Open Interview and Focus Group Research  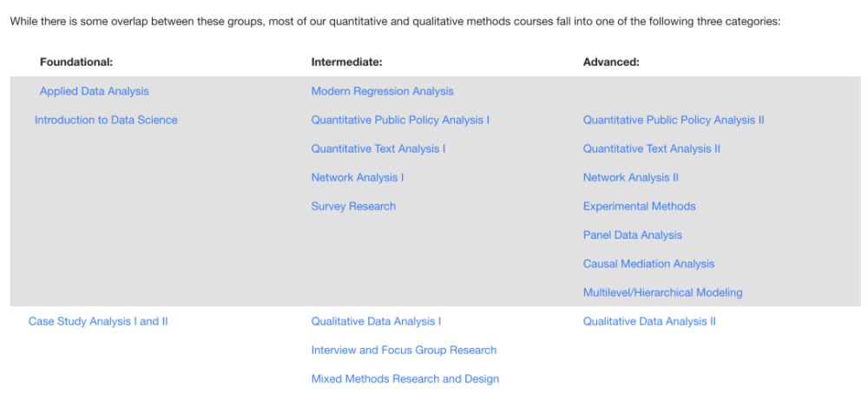point(404,350)
